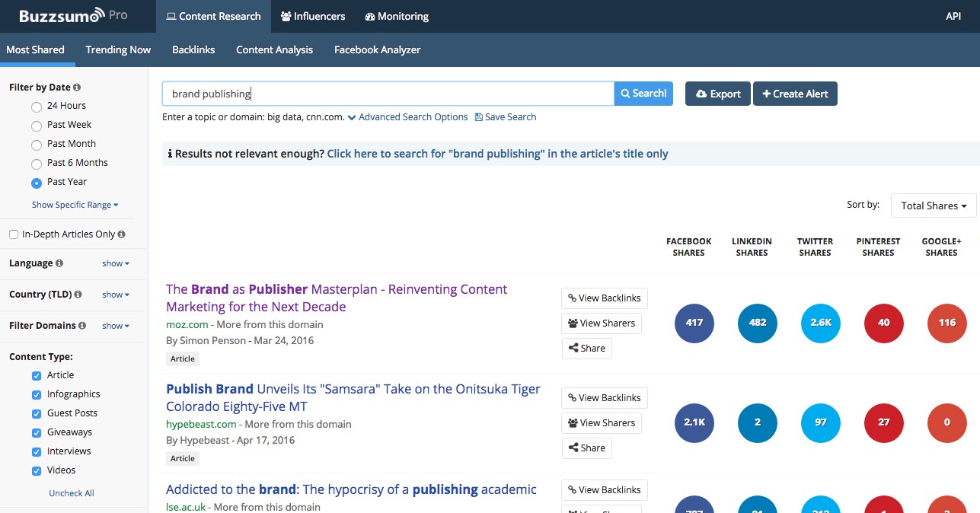Open the Facebook Analyzer tab
The image size is (980, 513).
378,49
